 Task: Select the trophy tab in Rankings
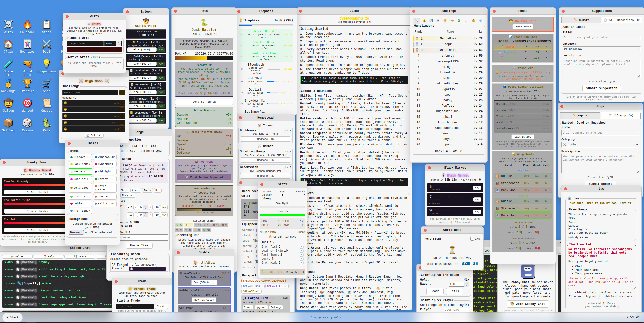point(445,21)
